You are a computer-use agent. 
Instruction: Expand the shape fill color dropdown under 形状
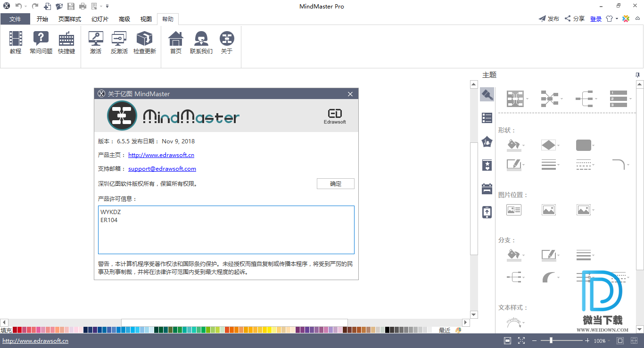tap(524, 146)
